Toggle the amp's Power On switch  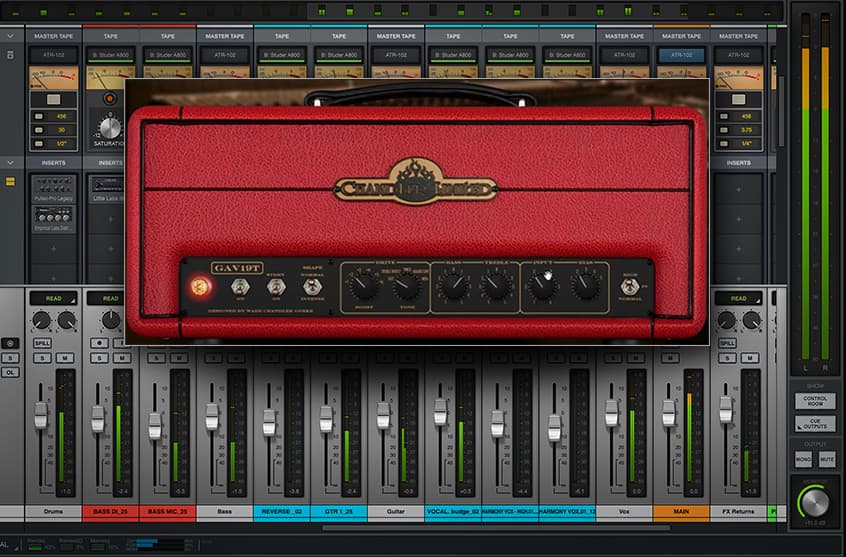coord(240,287)
